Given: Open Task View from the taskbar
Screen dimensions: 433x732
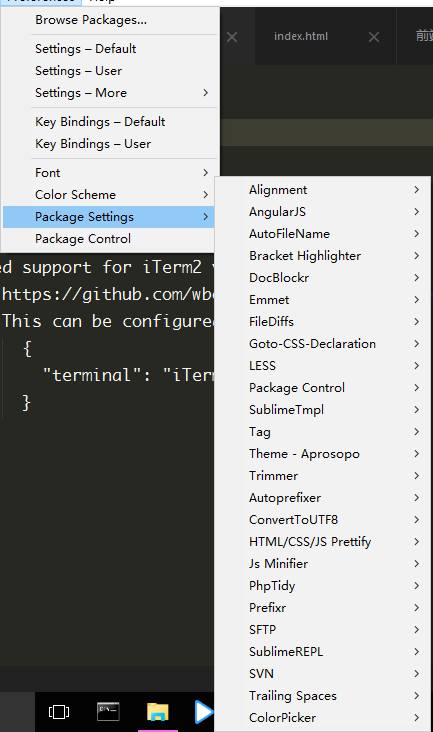Looking at the screenshot, I should click(x=59, y=711).
